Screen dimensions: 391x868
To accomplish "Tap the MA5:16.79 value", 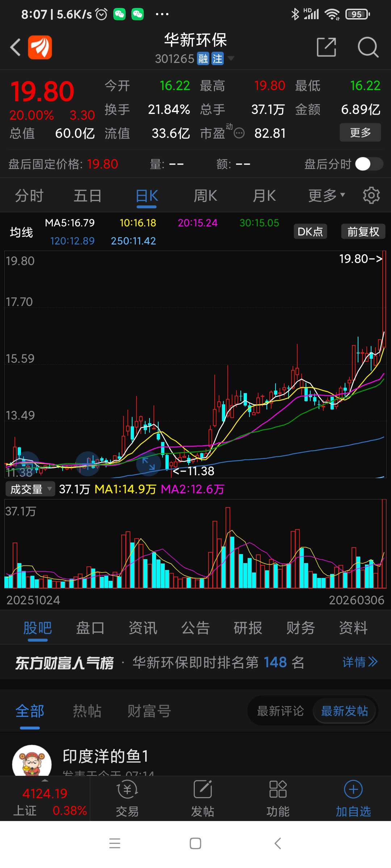I will 70,223.
